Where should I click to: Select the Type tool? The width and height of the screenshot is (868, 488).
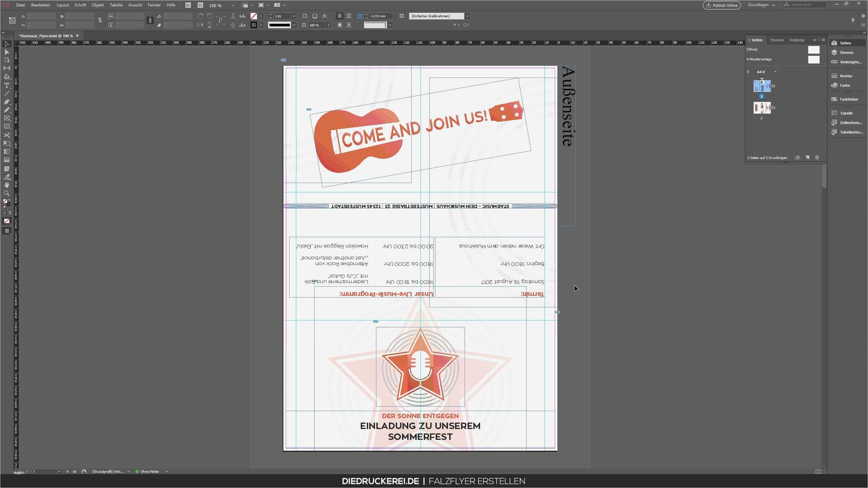(6, 86)
